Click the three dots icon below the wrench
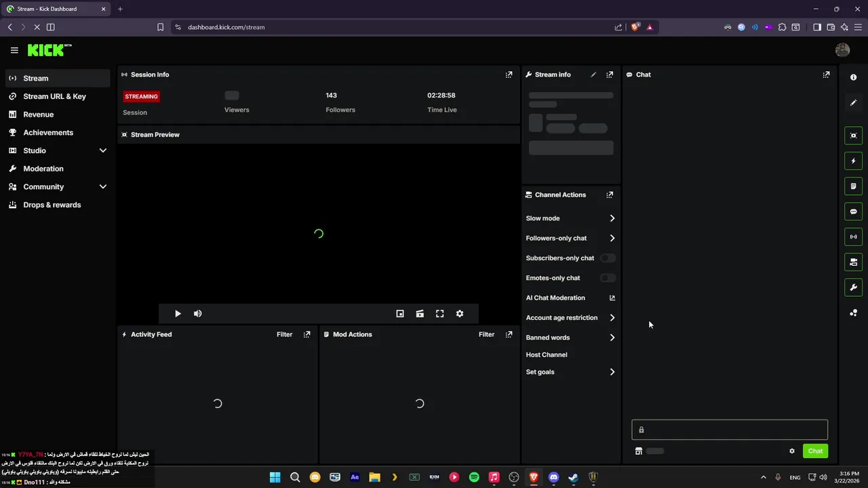868x488 pixels. coord(853,313)
